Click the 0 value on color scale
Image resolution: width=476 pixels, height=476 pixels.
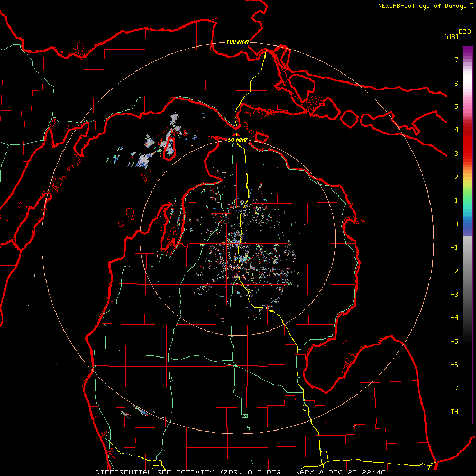456,224
